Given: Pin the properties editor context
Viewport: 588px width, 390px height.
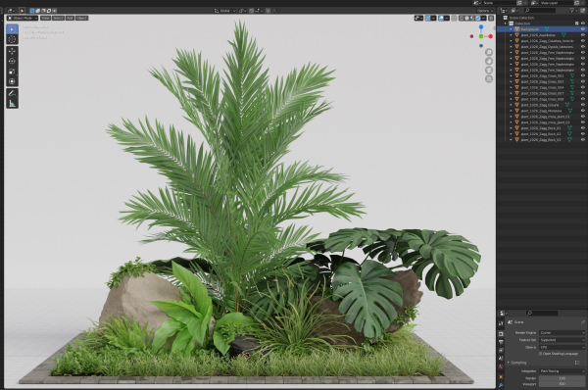Looking at the screenshot, I should click(x=583, y=322).
